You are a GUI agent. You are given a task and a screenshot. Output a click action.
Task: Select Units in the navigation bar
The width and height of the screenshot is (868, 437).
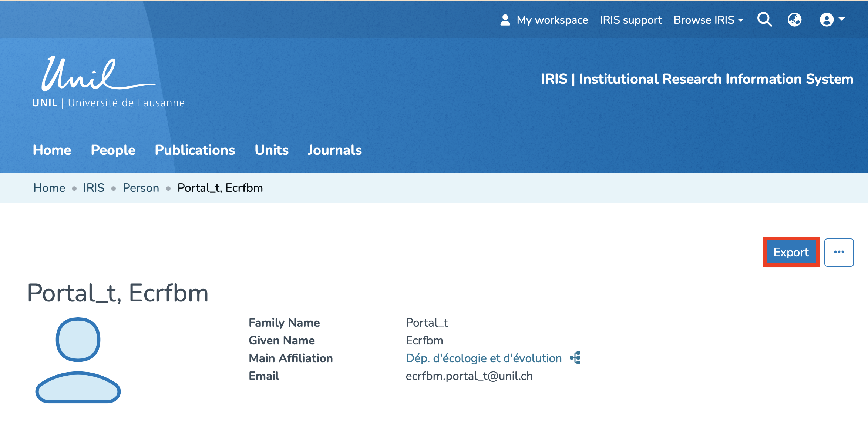point(271,150)
